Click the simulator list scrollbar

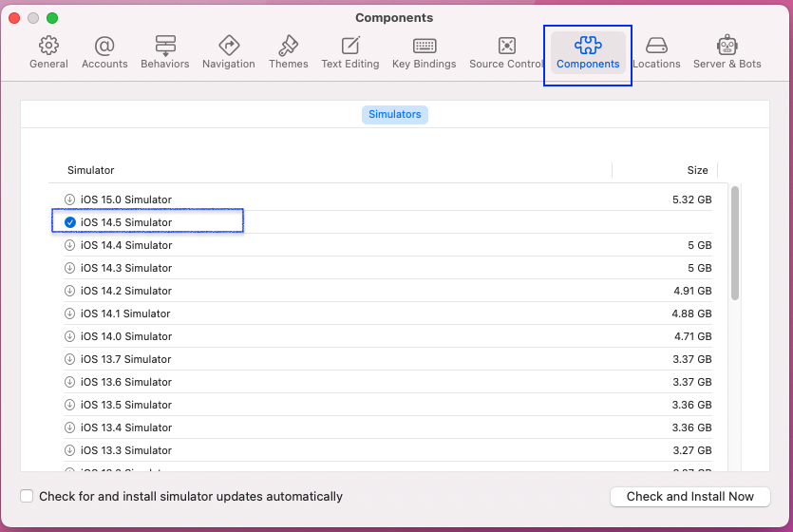(735, 243)
